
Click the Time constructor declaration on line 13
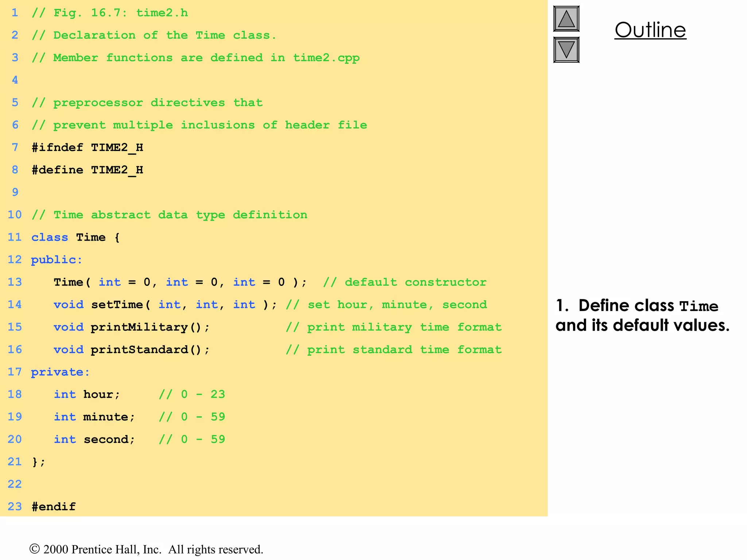[x=180, y=282]
